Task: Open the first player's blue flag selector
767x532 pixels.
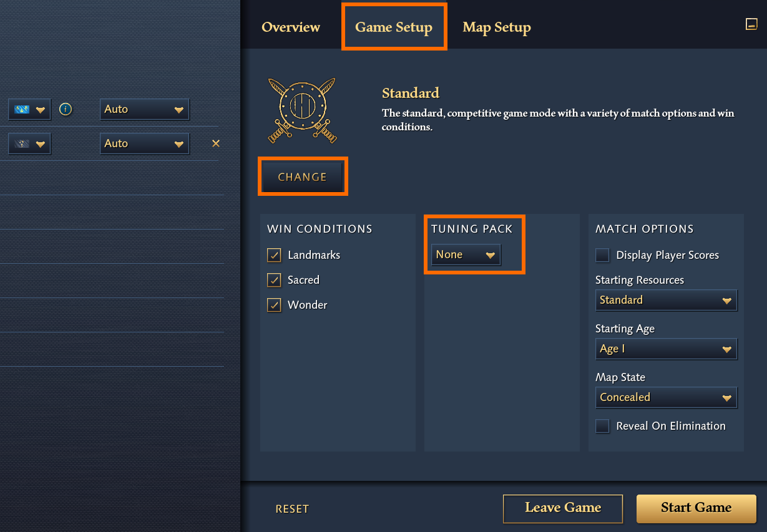Action: pyautogui.click(x=29, y=110)
